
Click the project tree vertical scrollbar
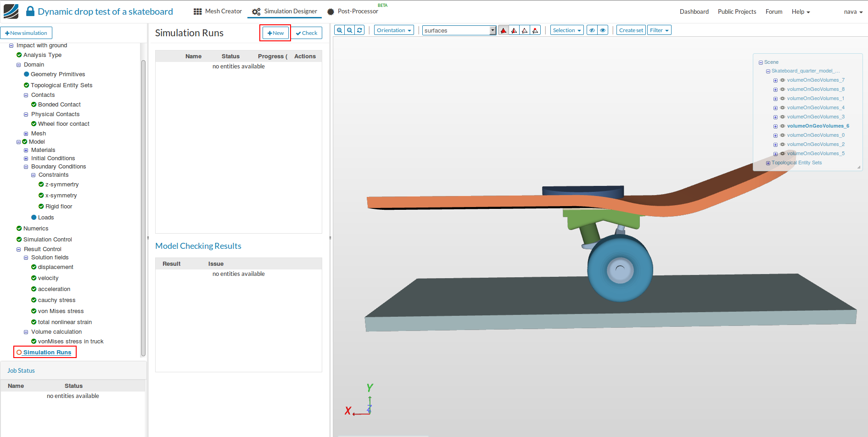(x=143, y=208)
